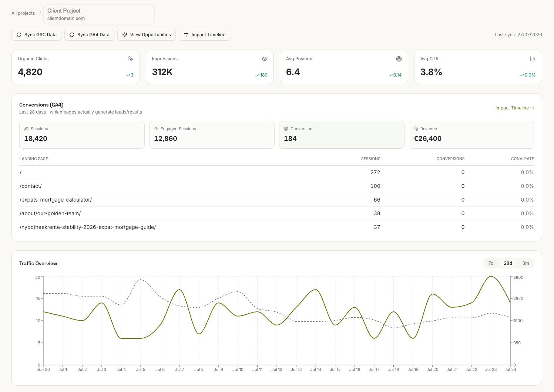This screenshot has width=554, height=392.
Task: Click the Sync GA4 Data button
Action: 90,35
